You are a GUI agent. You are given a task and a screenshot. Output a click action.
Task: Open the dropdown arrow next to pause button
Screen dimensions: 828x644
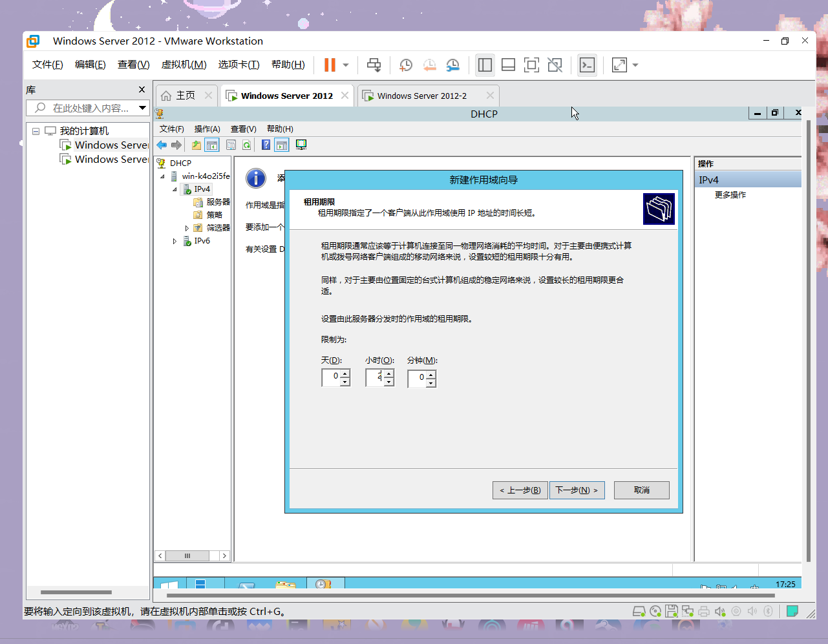346,65
